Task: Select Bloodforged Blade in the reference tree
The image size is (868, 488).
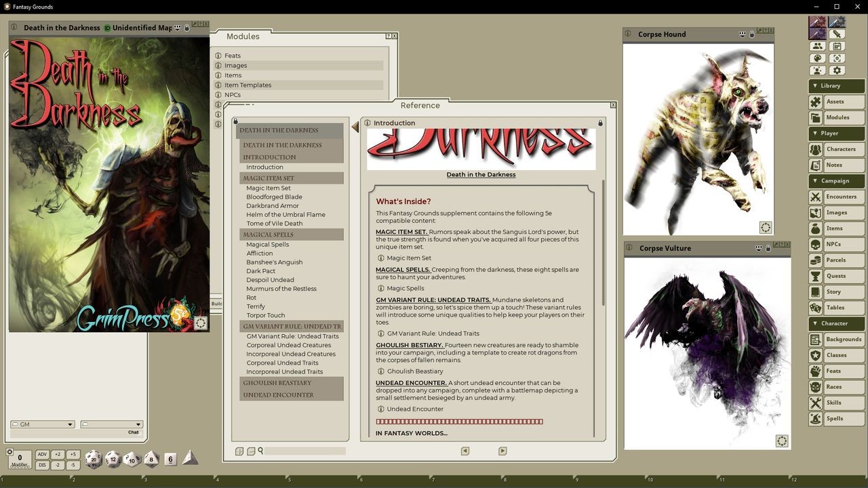Action: 273,197
